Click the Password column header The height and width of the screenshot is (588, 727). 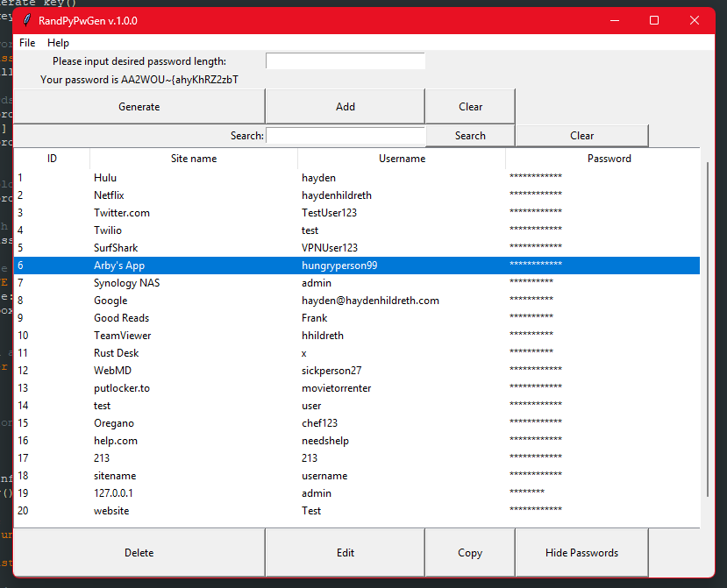[602, 159]
